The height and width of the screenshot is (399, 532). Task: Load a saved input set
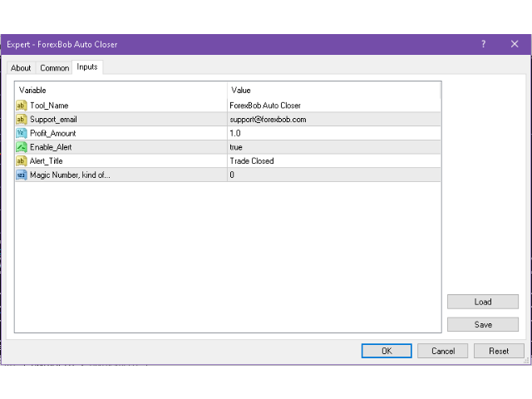(483, 302)
